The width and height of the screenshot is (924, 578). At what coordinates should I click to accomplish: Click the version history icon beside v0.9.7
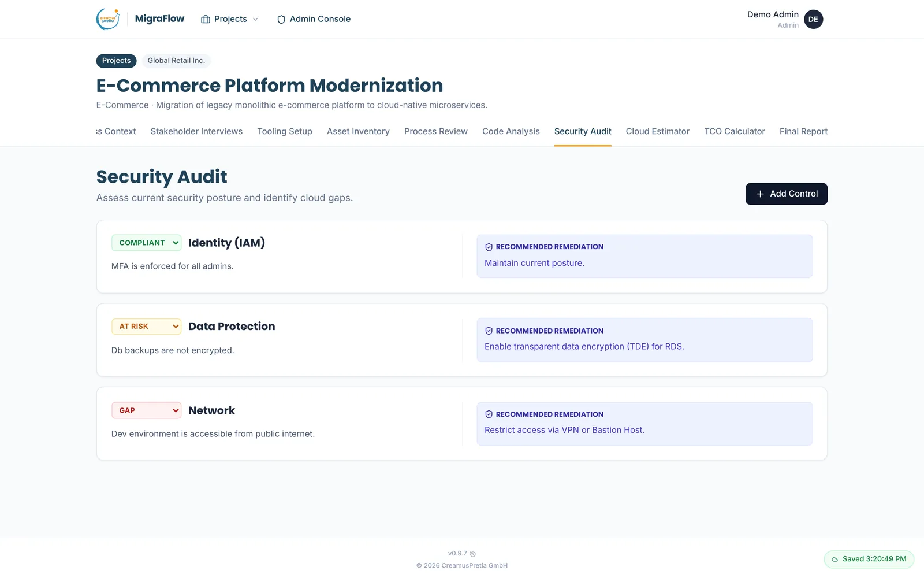(473, 554)
